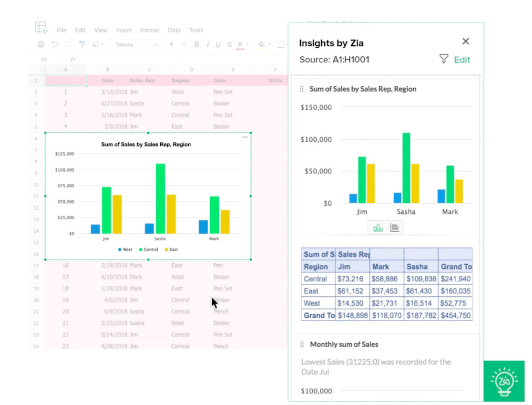532x405 pixels.
Task: Apply Strikethrough formatting
Action: [x=229, y=44]
